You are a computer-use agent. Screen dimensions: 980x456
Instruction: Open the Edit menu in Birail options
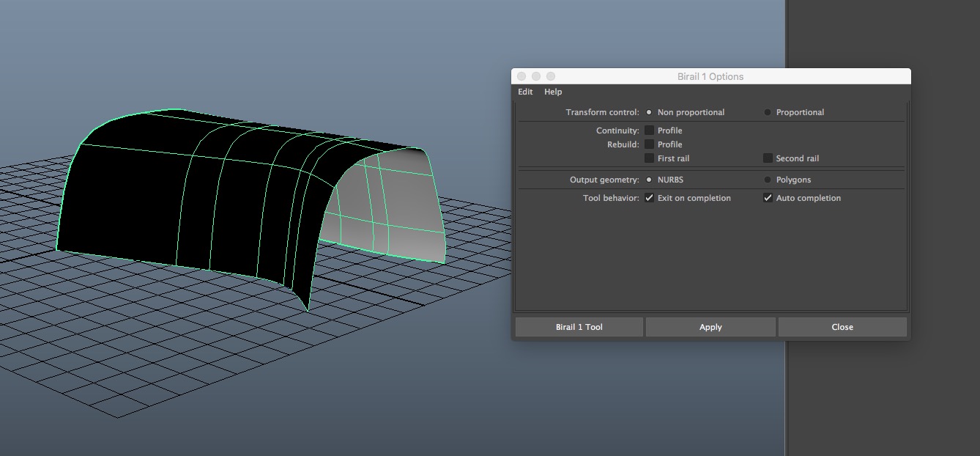pyautogui.click(x=525, y=92)
